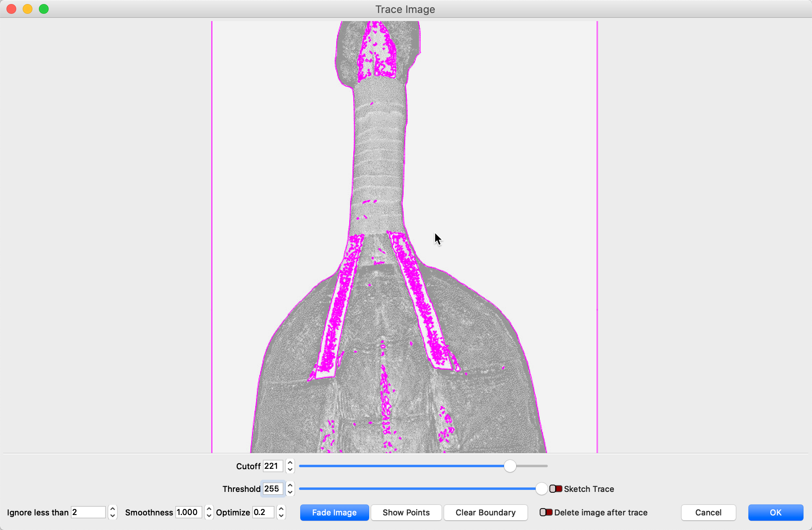This screenshot has height=530, width=812.
Task: Increase the Optimize value
Action: [281, 509]
